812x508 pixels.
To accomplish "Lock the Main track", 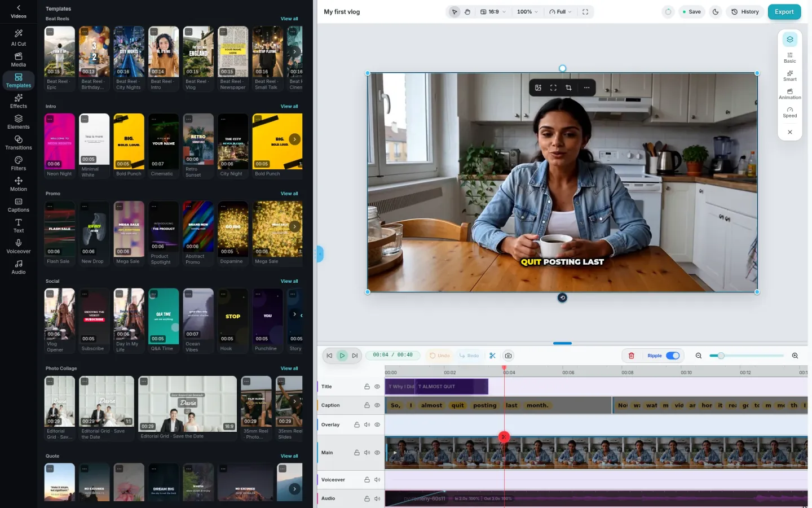I will pyautogui.click(x=357, y=453).
